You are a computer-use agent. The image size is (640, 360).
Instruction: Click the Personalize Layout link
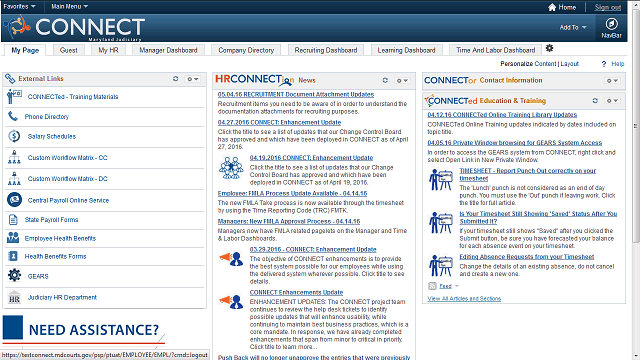[x=569, y=64]
